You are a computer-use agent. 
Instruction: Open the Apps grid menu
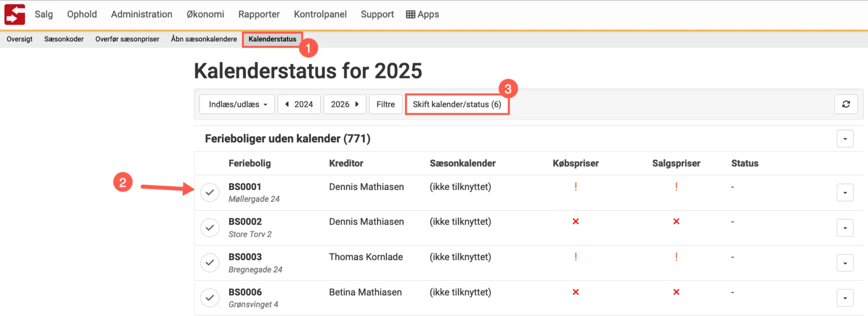tap(422, 14)
